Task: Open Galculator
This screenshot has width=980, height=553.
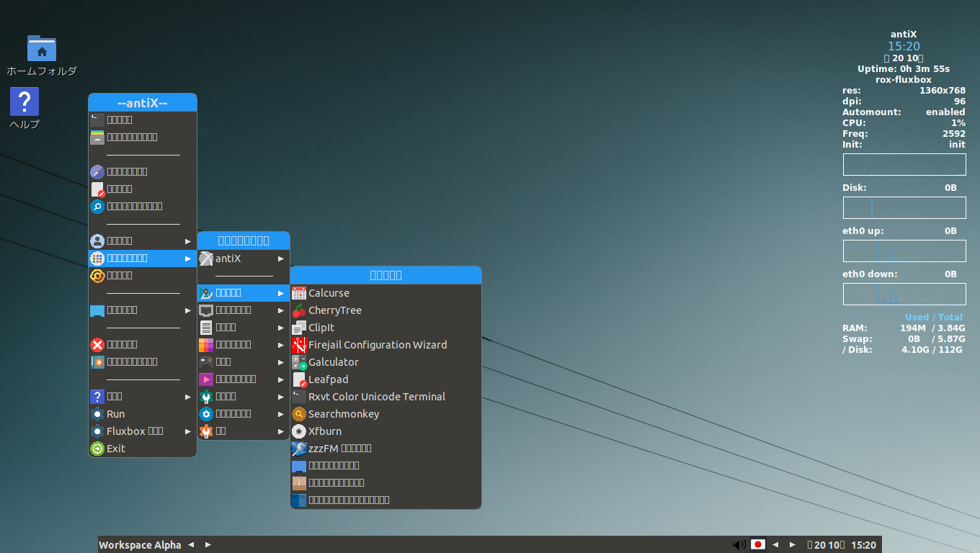Action: [x=386, y=362]
